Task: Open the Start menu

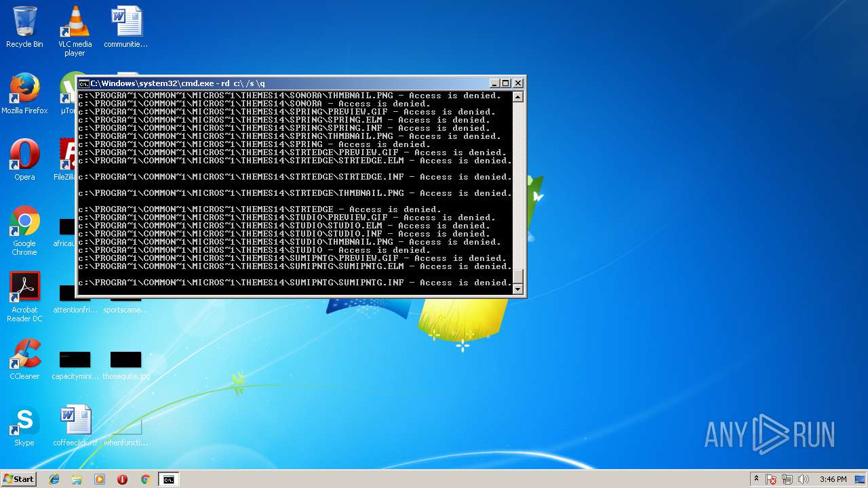Action: (18, 479)
